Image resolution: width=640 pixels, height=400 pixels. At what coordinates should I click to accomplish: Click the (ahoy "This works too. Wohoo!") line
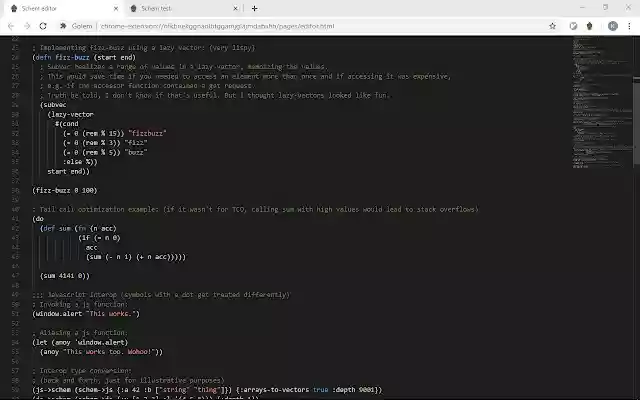coord(102,352)
